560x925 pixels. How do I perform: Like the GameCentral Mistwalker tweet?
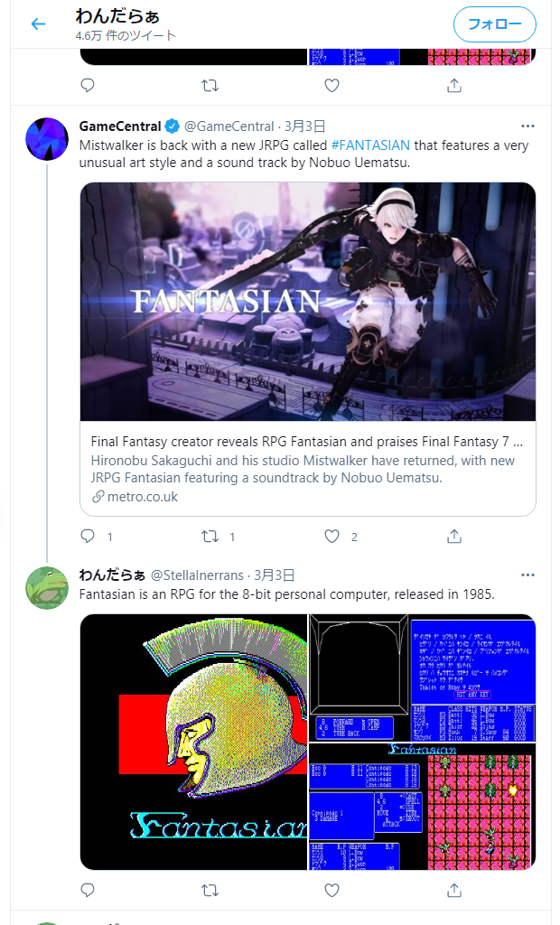click(x=332, y=537)
